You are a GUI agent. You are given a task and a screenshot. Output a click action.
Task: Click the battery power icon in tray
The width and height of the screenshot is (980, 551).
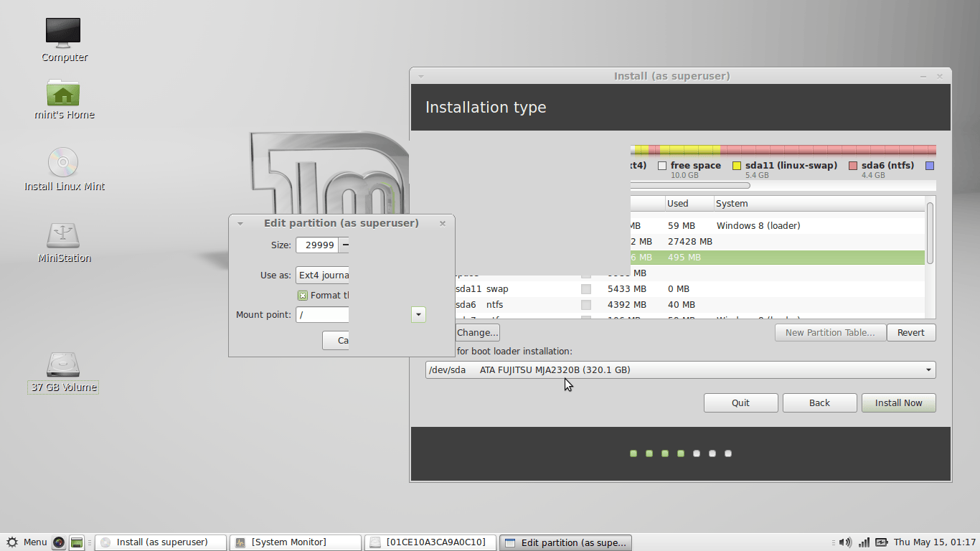pos(881,542)
